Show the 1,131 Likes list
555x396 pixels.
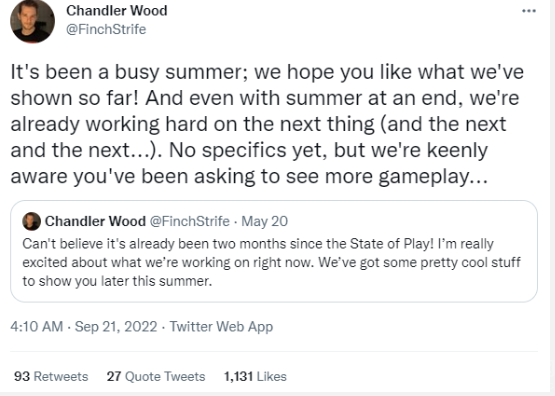pyautogui.click(x=255, y=376)
